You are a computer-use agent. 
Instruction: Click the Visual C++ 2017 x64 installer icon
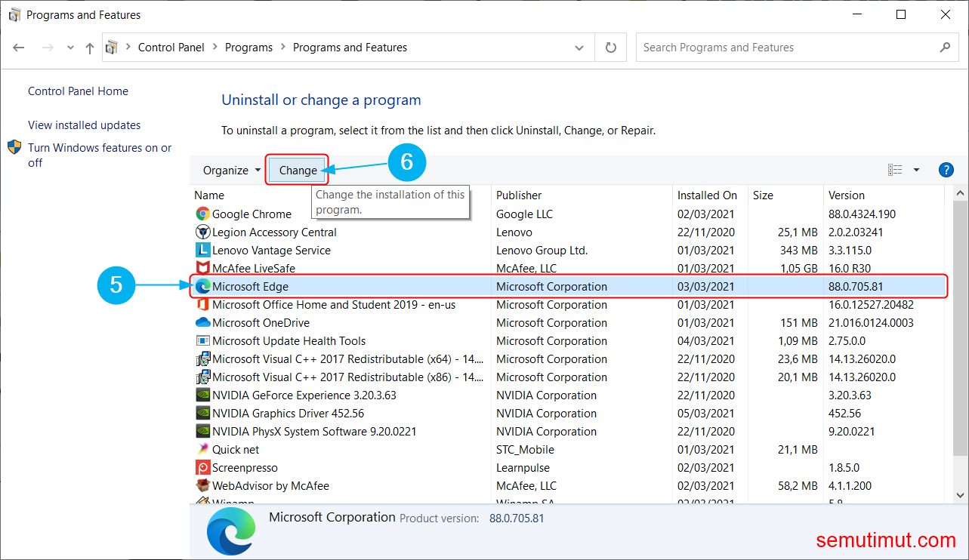[x=202, y=359]
